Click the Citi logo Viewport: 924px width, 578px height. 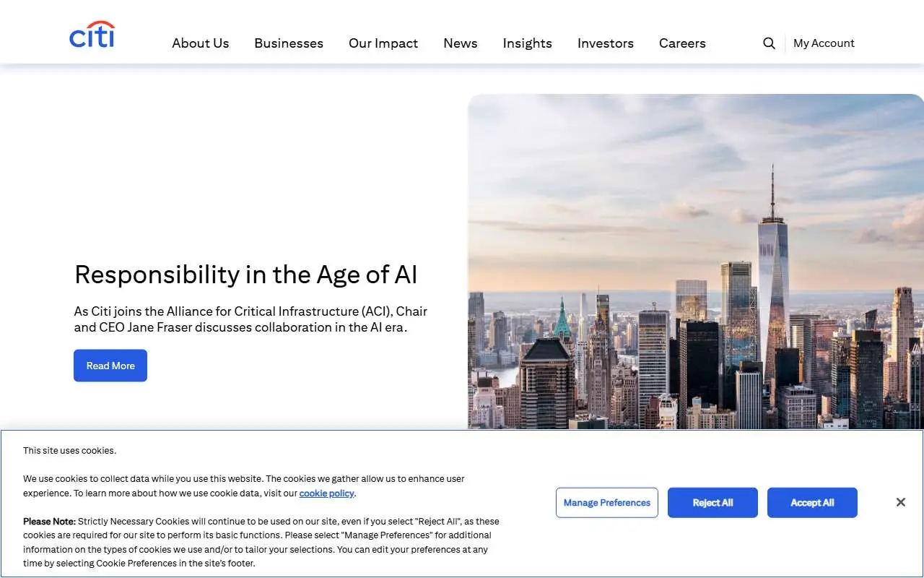(x=92, y=35)
